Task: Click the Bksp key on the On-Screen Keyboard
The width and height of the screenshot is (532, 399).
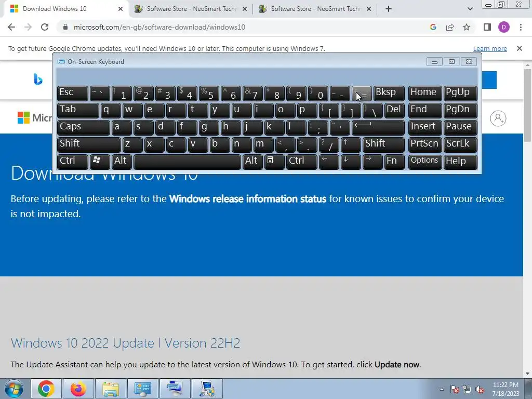Action: [x=389, y=93]
